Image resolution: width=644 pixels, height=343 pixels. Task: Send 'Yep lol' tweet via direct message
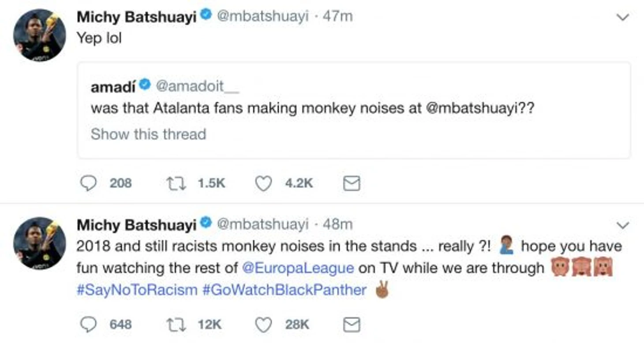point(352,183)
